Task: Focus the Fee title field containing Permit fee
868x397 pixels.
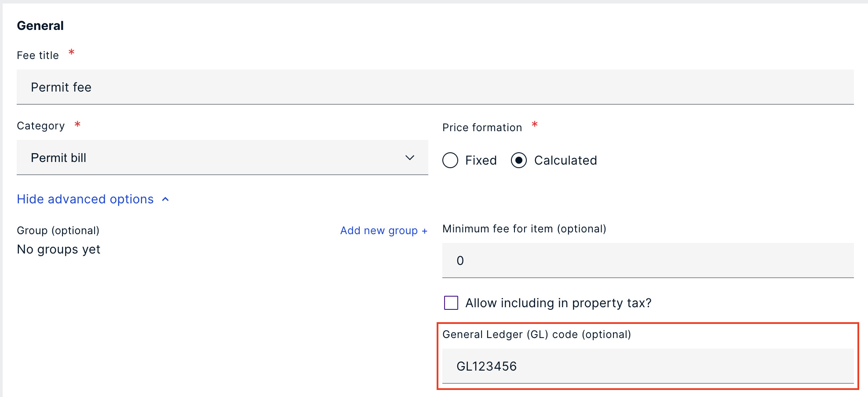Action: tap(435, 87)
